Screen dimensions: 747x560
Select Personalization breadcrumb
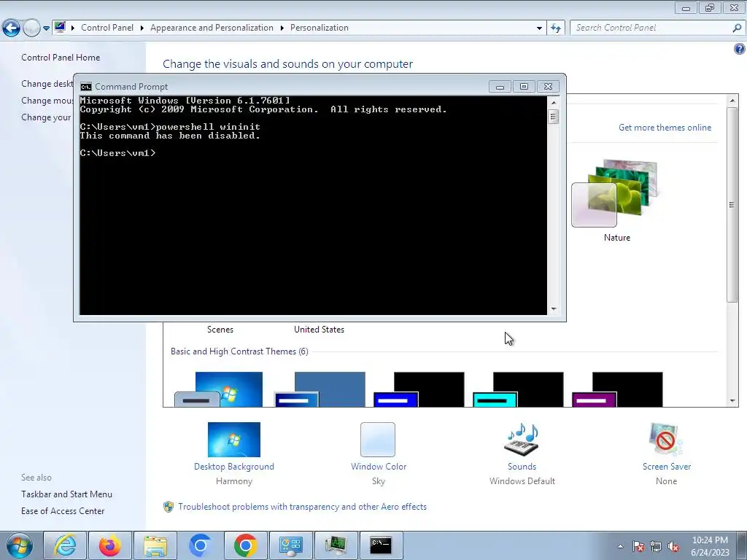tap(320, 28)
